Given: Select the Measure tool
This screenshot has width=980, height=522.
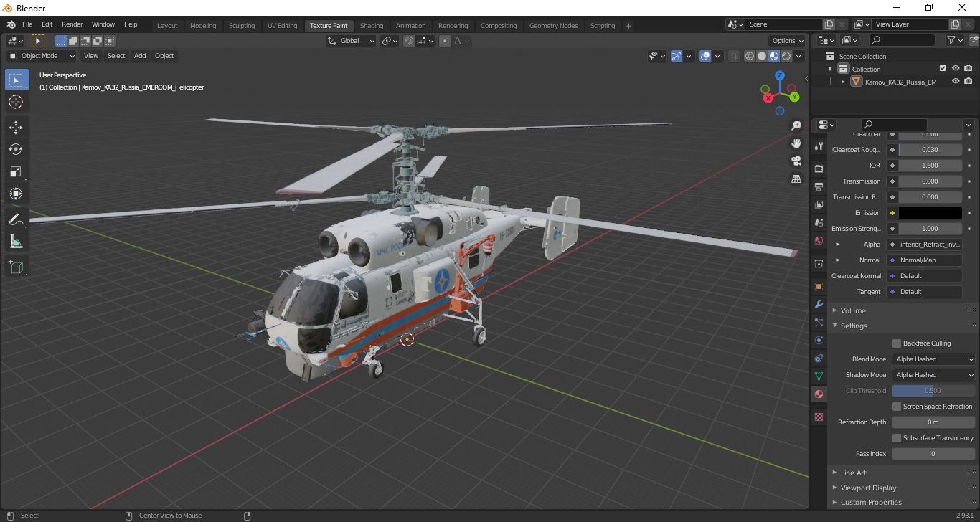Looking at the screenshot, I should click(16, 242).
